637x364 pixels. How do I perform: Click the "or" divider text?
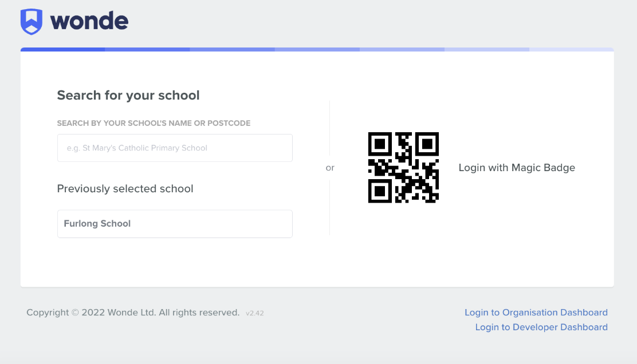[330, 168]
